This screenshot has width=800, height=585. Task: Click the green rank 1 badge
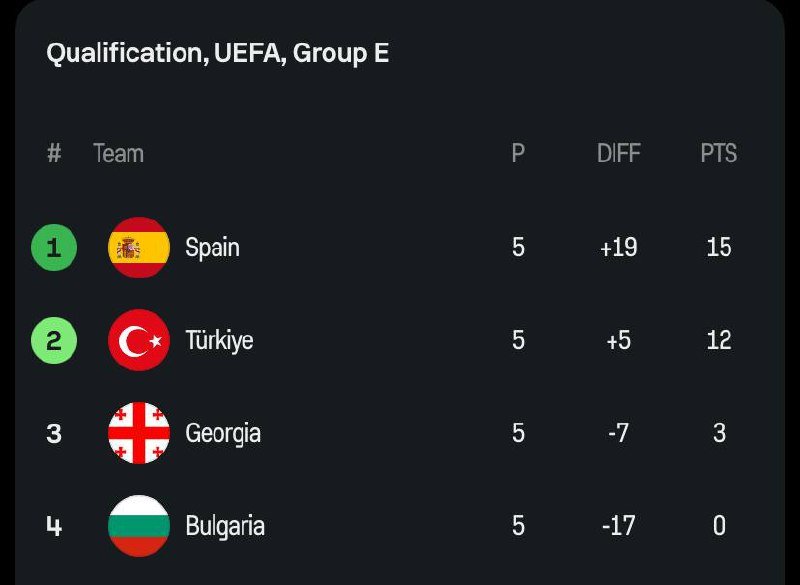pos(54,247)
